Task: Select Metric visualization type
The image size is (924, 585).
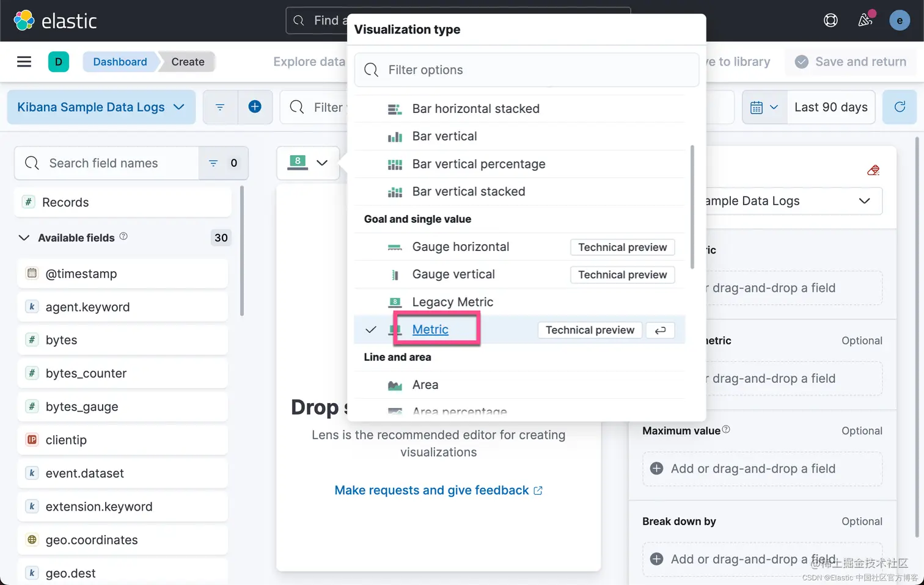Action: coord(520,330)
